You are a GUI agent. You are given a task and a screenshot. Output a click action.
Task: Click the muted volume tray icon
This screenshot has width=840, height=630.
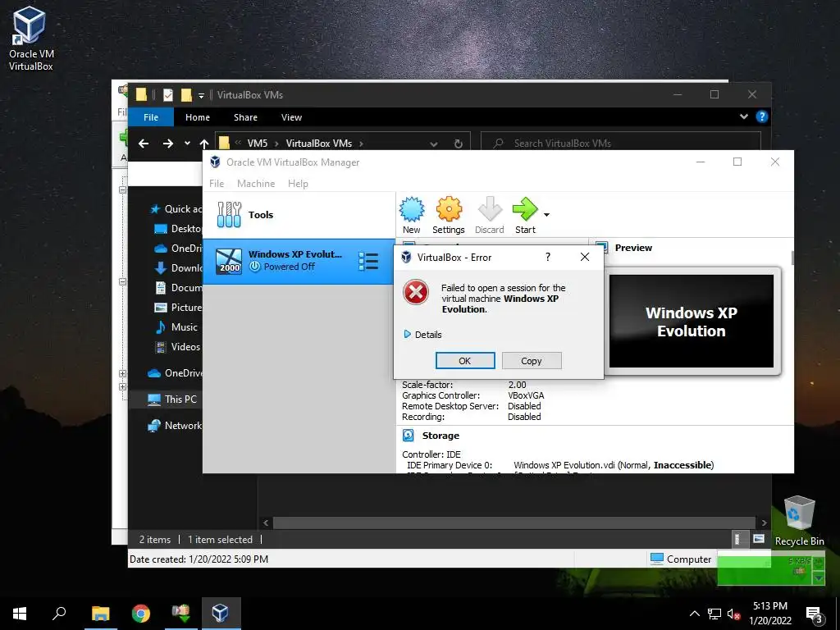733,614
